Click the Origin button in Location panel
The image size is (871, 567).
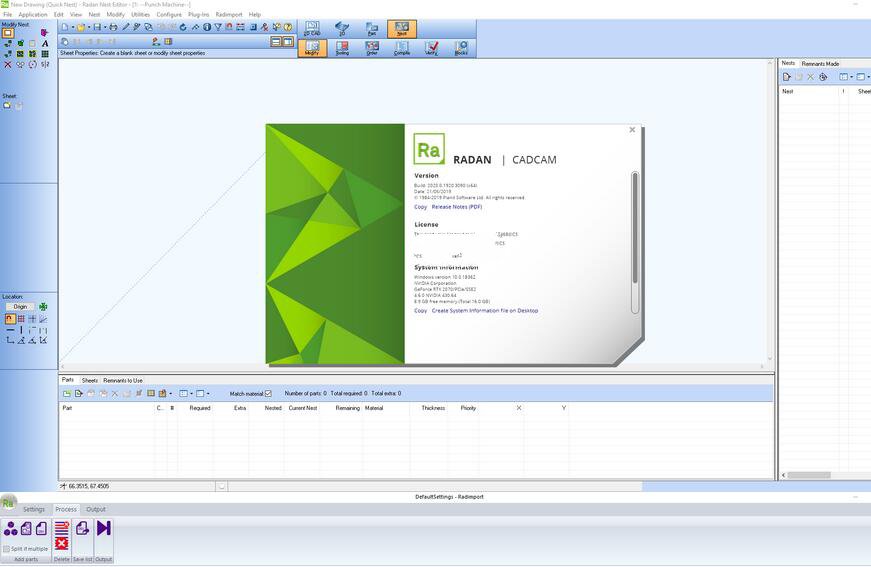pos(21,307)
